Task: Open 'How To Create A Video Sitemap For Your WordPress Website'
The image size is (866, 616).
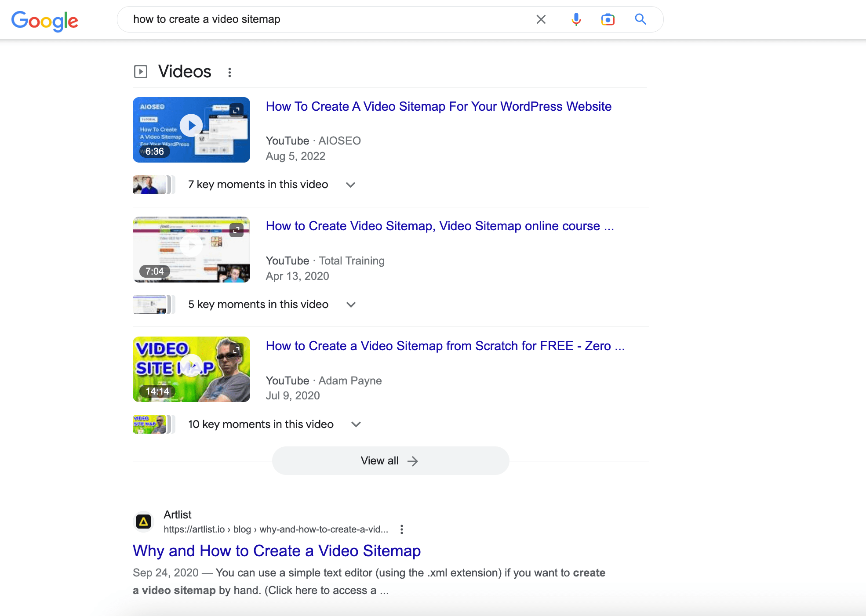Action: 439,106
